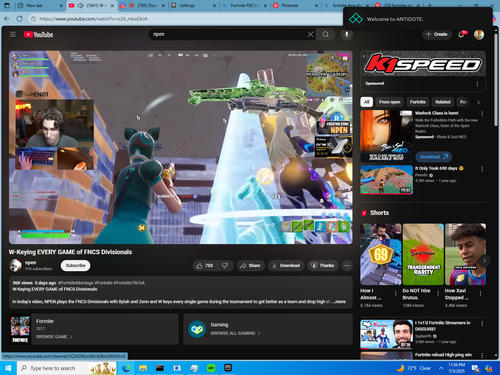This screenshot has width=500, height=375.
Task: Open File Explorer from the taskbar
Action: 143,368
